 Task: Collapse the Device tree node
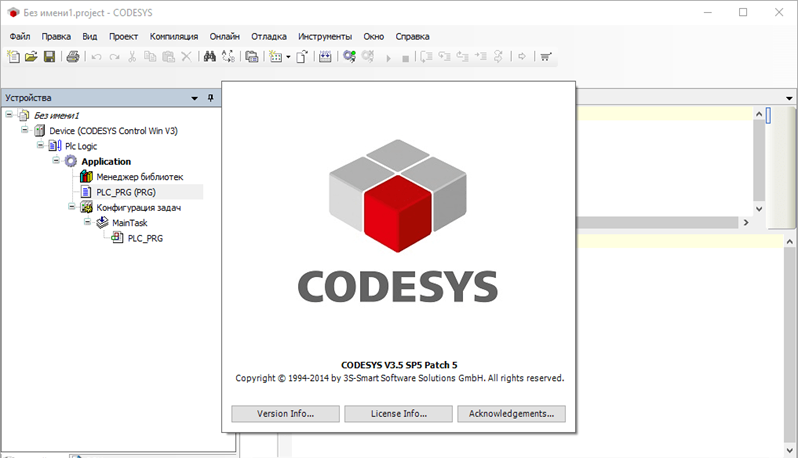[x=24, y=130]
